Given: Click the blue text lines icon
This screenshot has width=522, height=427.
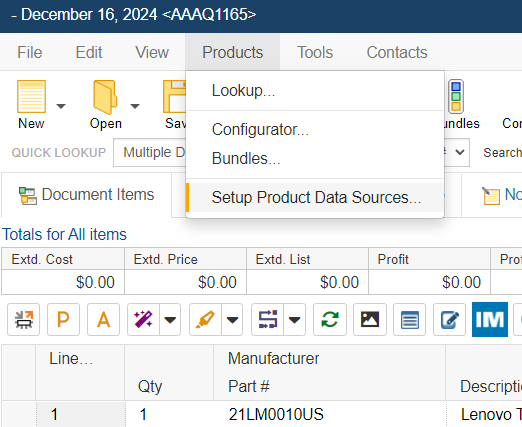Looking at the screenshot, I should [410, 319].
